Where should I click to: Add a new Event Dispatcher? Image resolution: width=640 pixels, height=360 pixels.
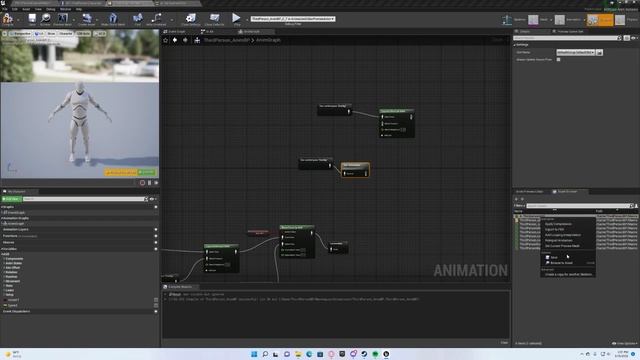coord(156,311)
